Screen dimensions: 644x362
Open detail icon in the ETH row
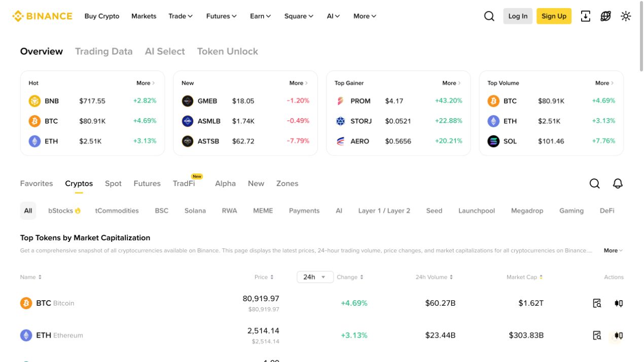point(597,335)
